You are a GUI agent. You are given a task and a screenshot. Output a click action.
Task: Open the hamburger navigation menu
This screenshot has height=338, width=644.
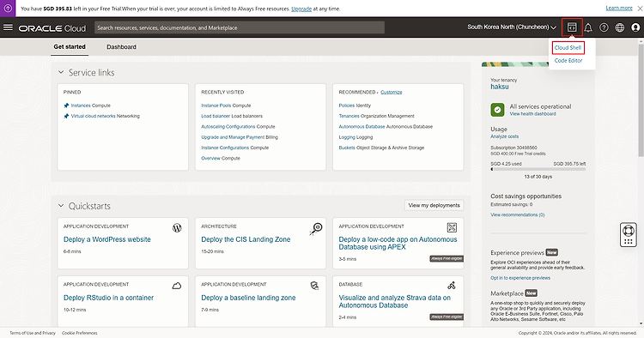[x=9, y=27]
